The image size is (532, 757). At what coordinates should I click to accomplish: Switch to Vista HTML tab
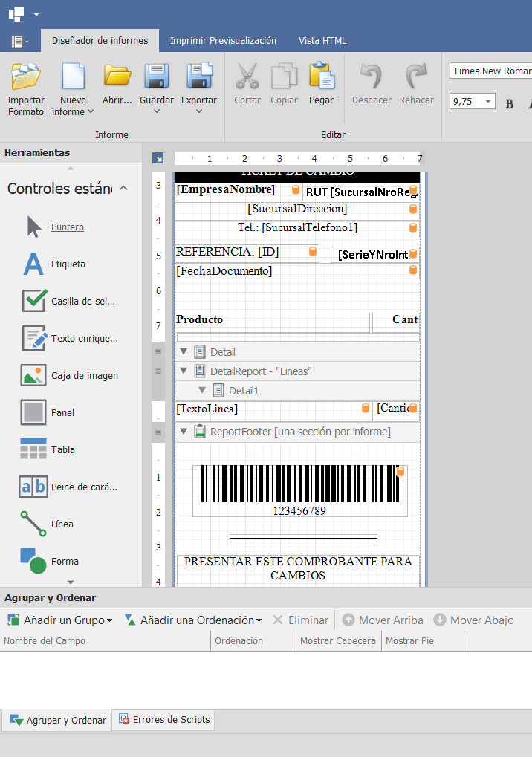point(322,41)
